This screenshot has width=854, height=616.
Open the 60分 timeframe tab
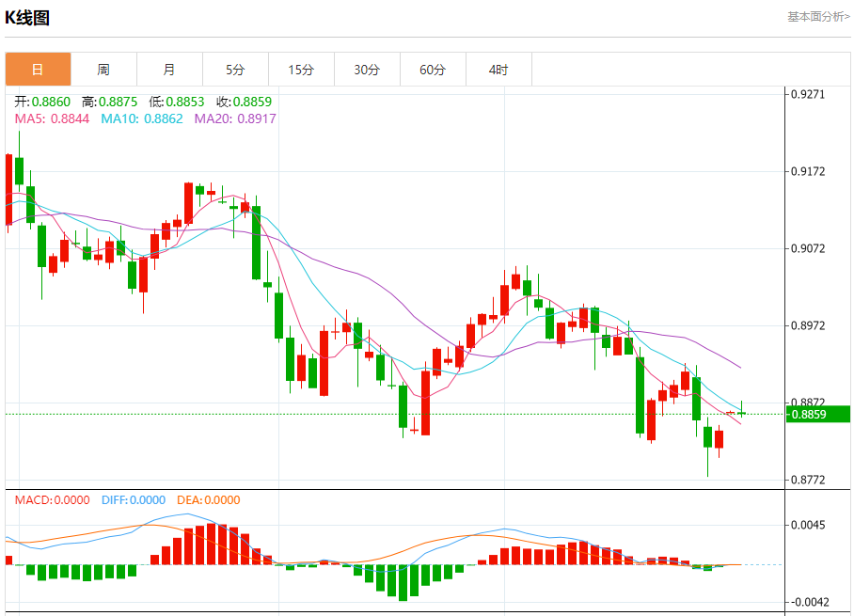click(433, 70)
